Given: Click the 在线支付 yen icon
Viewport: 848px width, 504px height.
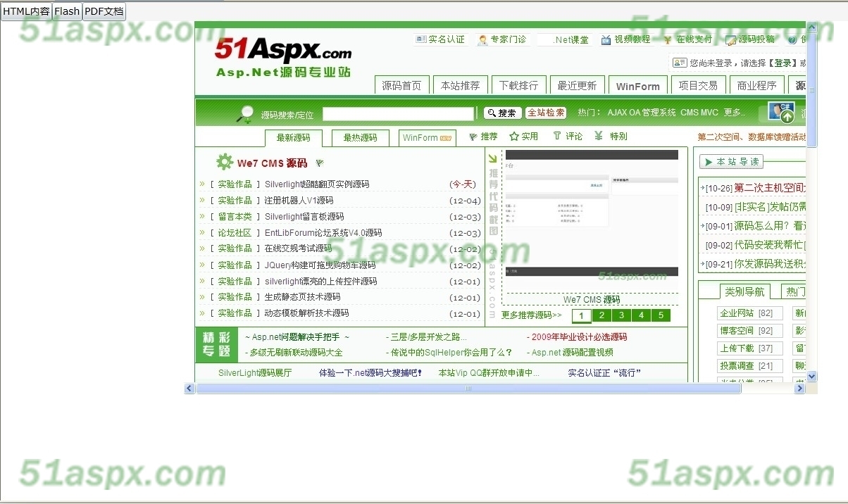Looking at the screenshot, I should pyautogui.click(x=667, y=39).
